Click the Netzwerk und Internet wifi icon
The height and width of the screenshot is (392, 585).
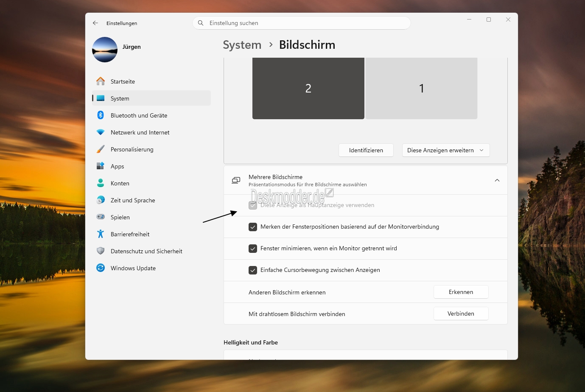(101, 132)
